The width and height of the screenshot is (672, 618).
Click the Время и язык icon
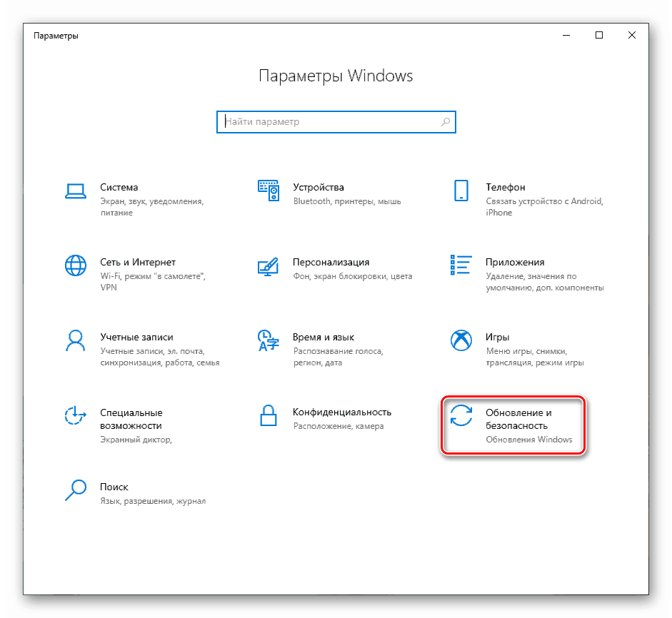(x=269, y=340)
